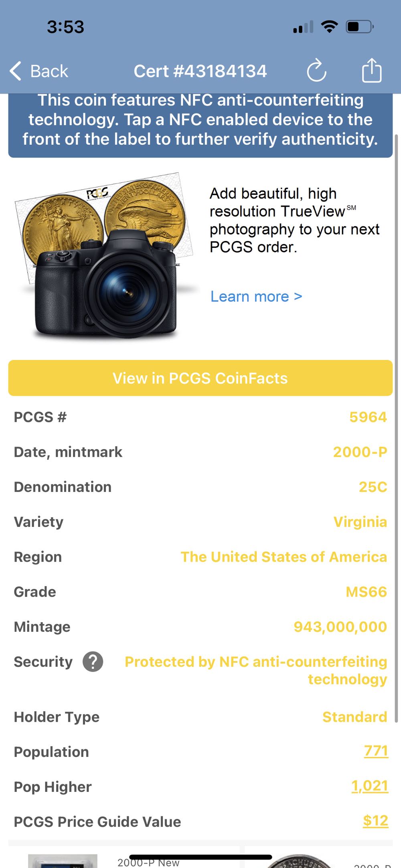Screen dimensions: 401x868
Task: Tap the Wi-Fi icon in status bar
Action: [x=329, y=27]
